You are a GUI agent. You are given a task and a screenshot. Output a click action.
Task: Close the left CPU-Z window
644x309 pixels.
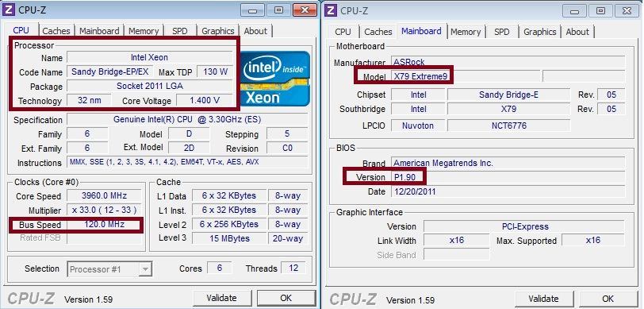(305, 10)
